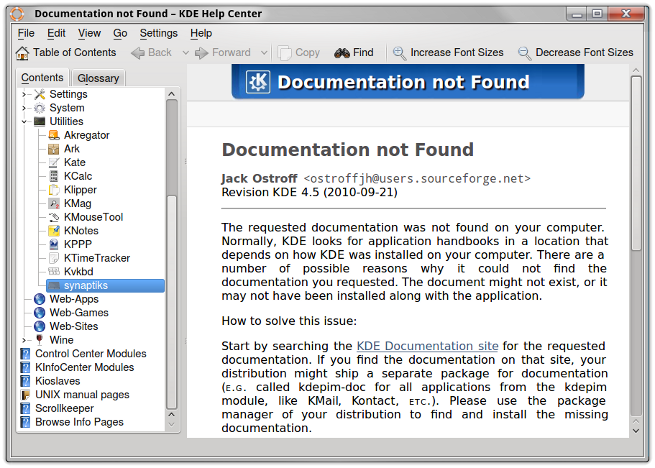Open the Scrollkeeper entry
The image size is (655, 468).
coord(64,409)
